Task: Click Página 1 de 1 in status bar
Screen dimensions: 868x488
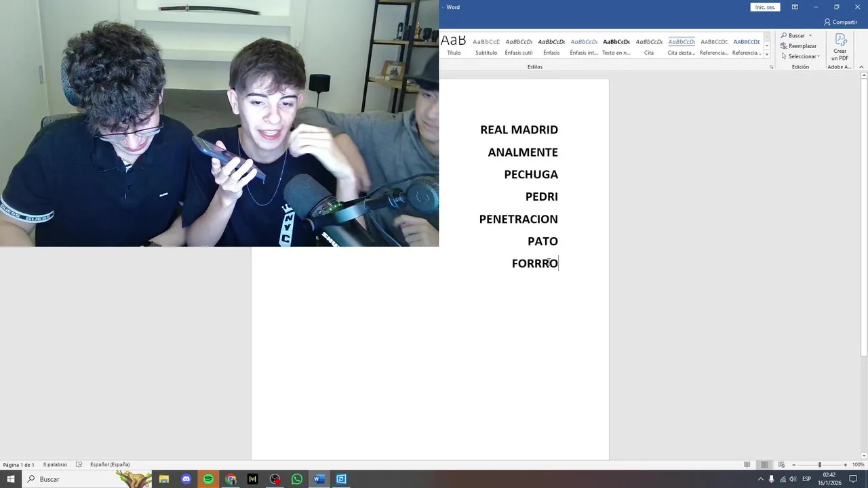Action: pos(18,465)
